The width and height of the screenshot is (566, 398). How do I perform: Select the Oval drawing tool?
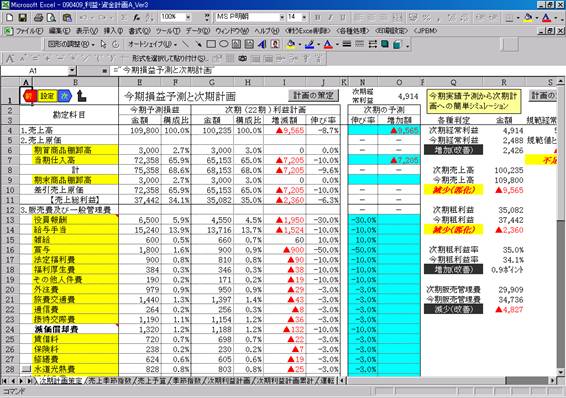(x=224, y=44)
